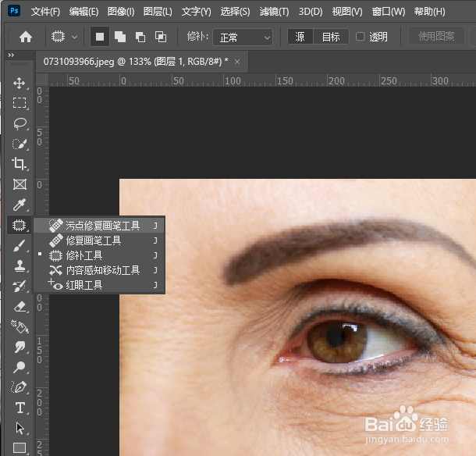Open the 图像(I) menu
Image resolution: width=476 pixels, height=456 pixels.
pyautogui.click(x=121, y=12)
